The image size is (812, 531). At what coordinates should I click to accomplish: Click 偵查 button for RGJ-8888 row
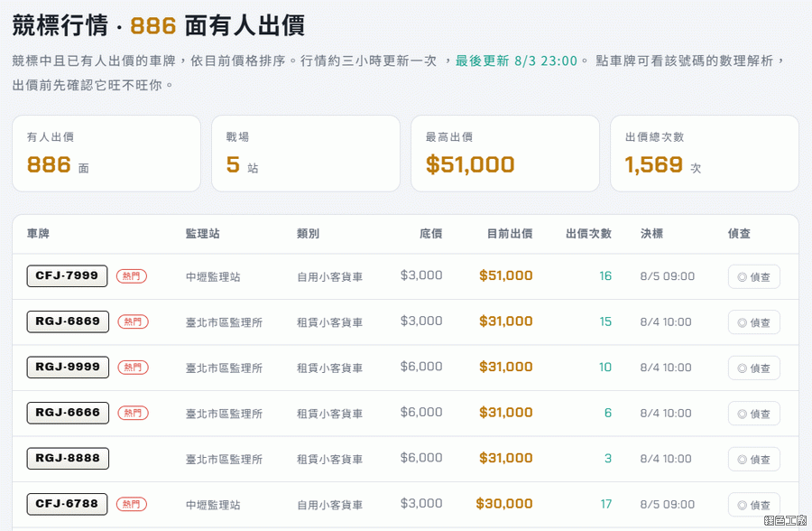pos(753,460)
